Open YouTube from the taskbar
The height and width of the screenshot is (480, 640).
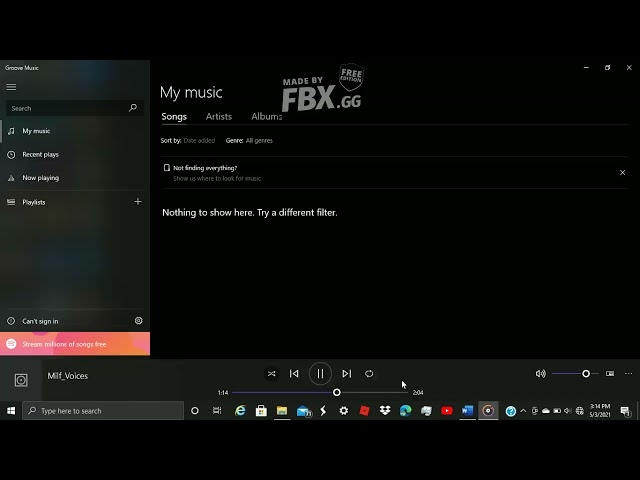coord(447,411)
